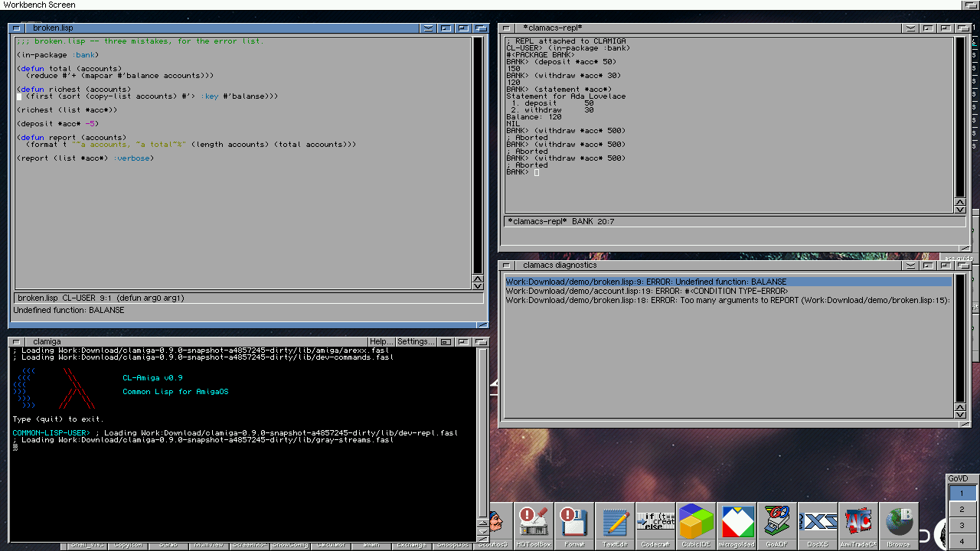Click the up arrow of clamacs-repl scrollbar

coord(960,202)
